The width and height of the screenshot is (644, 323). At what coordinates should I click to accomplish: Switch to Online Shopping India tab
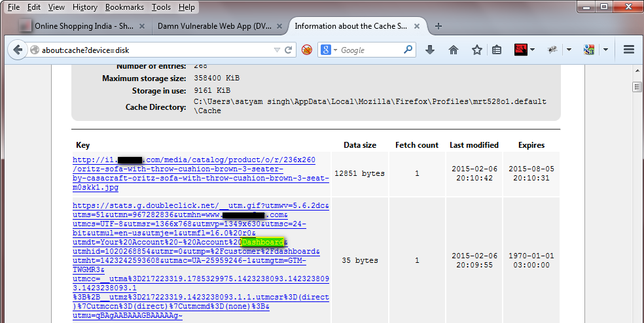(x=82, y=26)
